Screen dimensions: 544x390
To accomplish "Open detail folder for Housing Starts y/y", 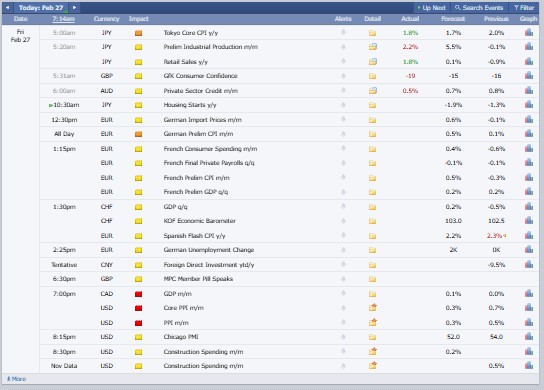I will pyautogui.click(x=372, y=105).
